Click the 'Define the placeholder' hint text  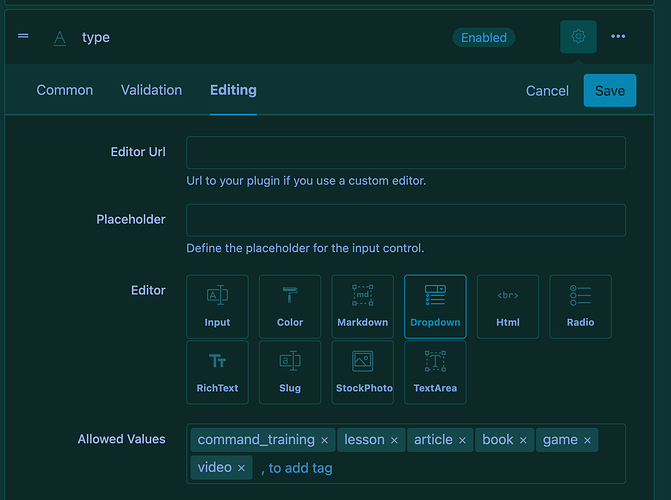coord(305,248)
